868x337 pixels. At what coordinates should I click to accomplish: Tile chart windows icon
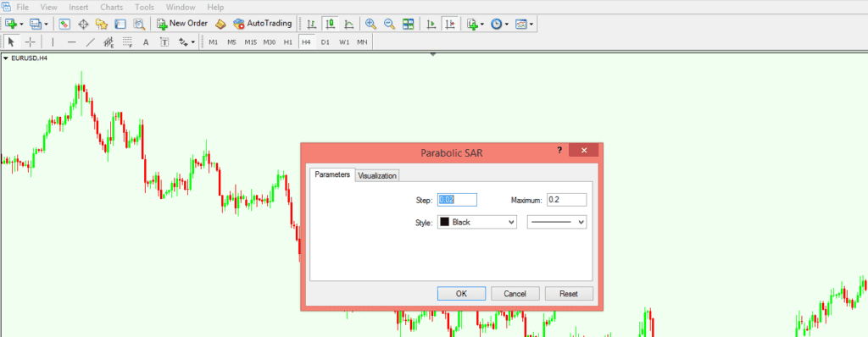pyautogui.click(x=409, y=24)
